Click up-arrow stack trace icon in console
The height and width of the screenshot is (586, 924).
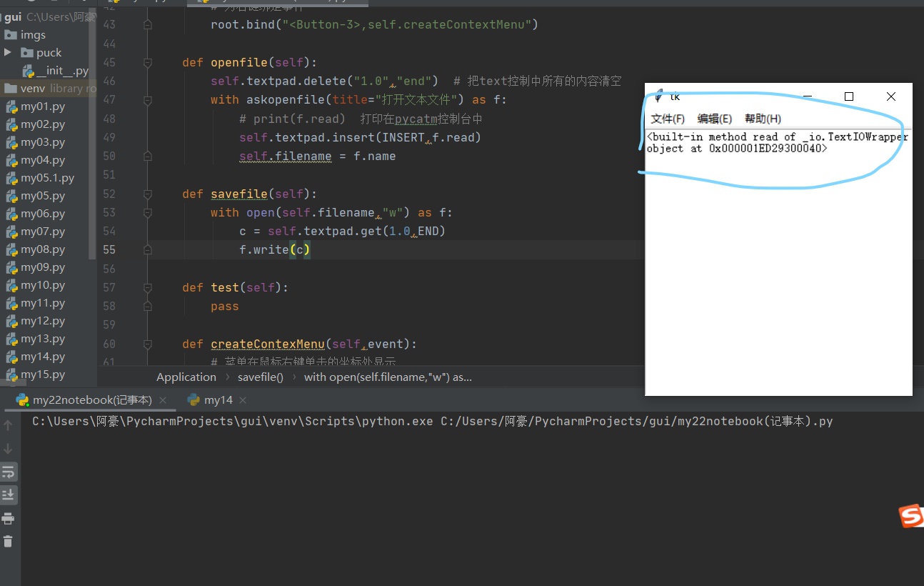[x=9, y=425]
